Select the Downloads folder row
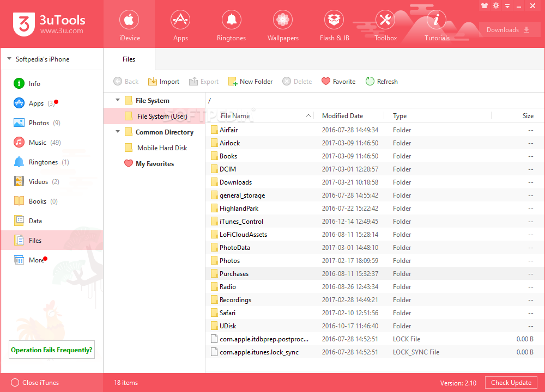This screenshot has width=545, height=392. pos(375,182)
